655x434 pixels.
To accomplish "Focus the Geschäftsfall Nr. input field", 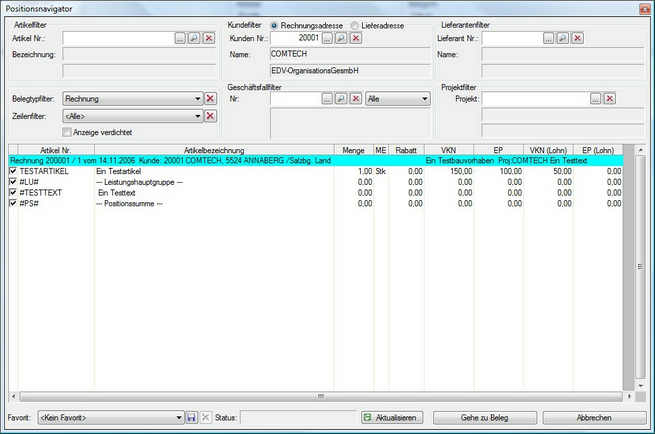I will tap(296, 99).
